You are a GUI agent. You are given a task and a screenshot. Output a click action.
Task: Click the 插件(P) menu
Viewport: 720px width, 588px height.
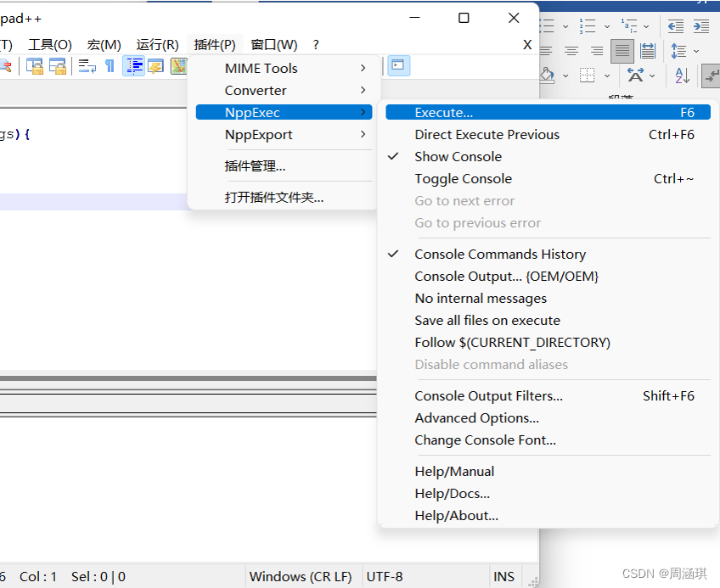click(215, 44)
